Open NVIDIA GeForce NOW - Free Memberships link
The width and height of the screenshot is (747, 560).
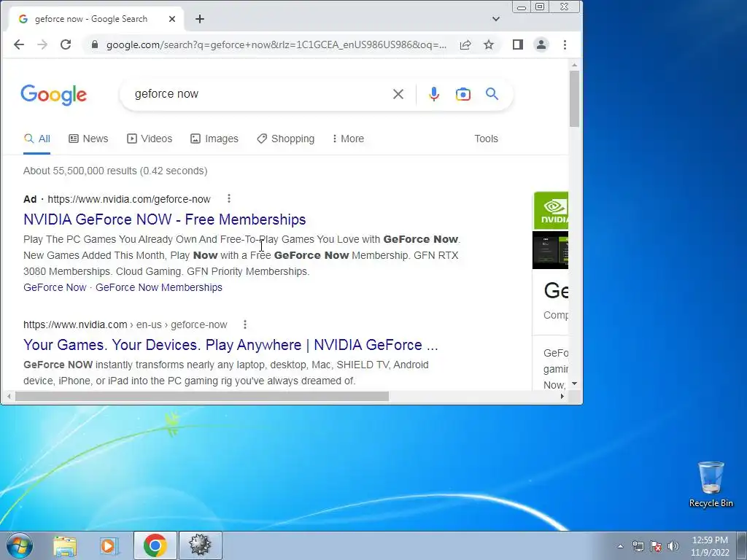[x=165, y=219]
